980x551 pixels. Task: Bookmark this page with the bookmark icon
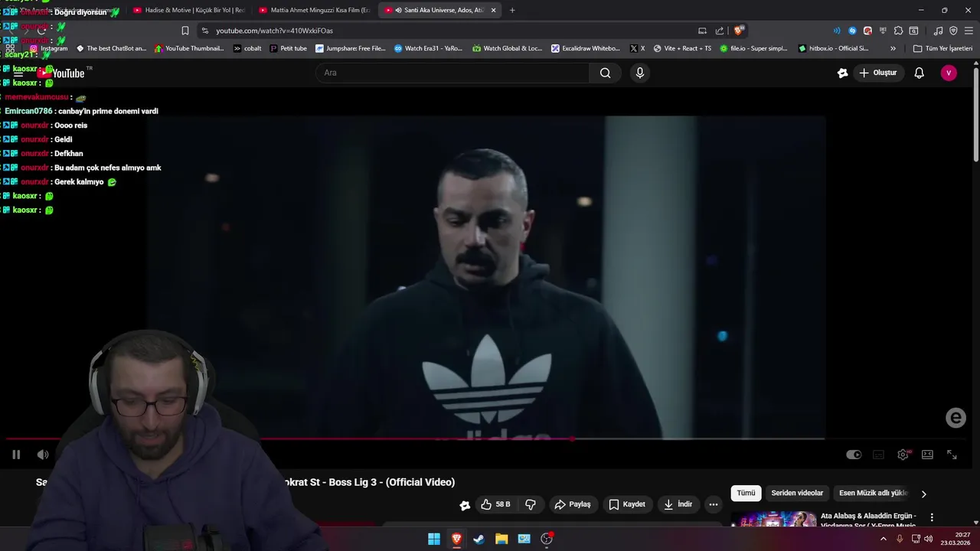(x=185, y=31)
